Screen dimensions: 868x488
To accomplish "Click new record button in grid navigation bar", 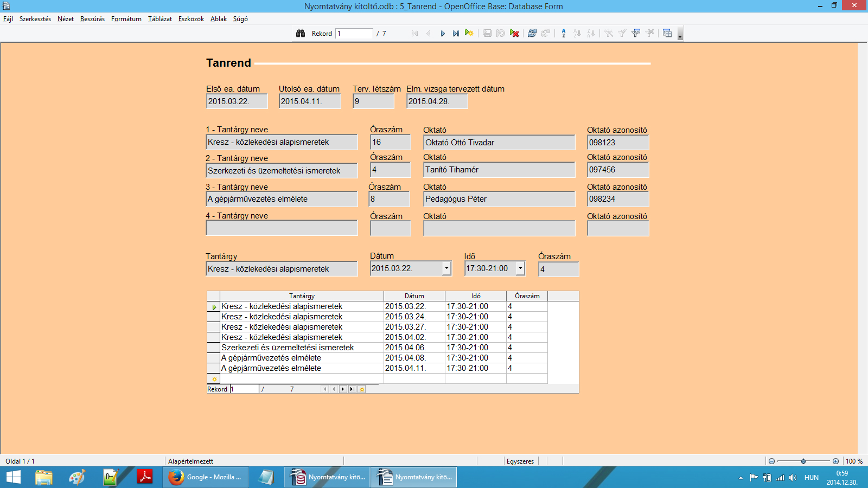I will [x=362, y=389].
